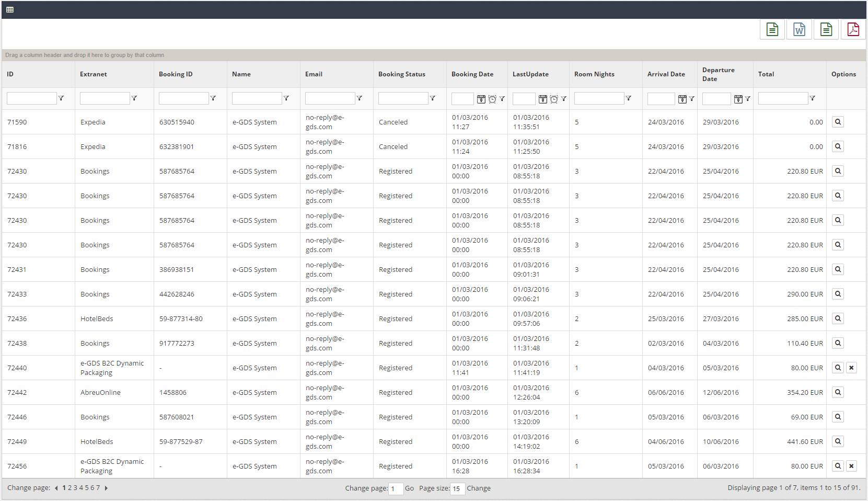Open the filter menu for the Name column
The image size is (868, 501).
[x=286, y=98]
